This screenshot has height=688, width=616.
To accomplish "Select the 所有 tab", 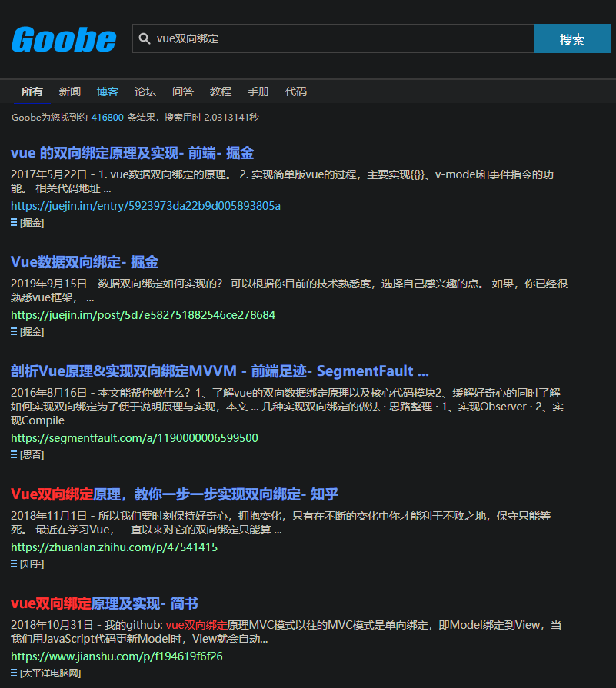I will 32,91.
